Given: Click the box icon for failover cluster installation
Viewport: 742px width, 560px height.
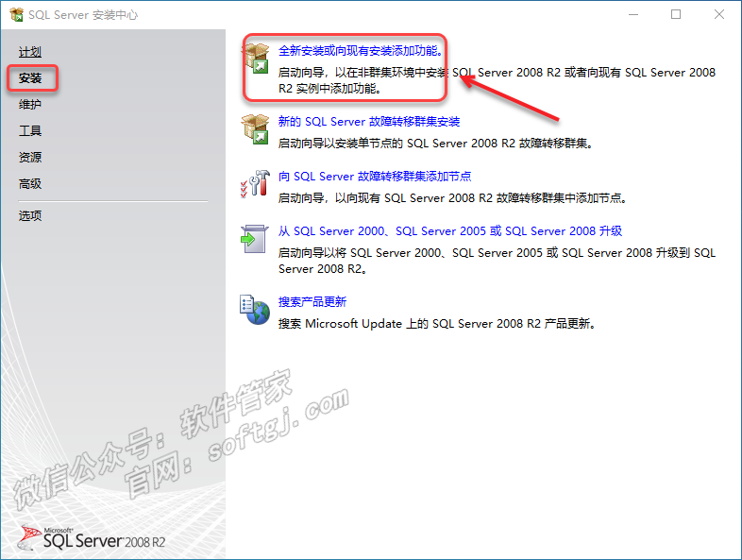Looking at the screenshot, I should (256, 129).
